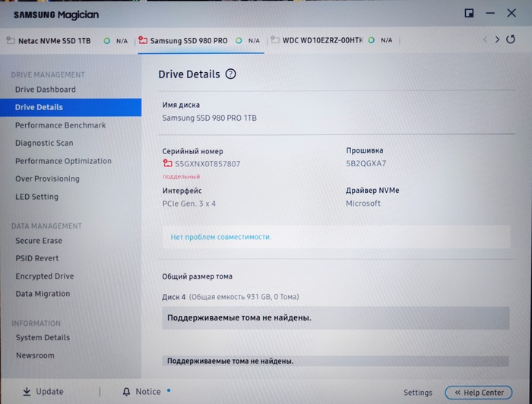Click the 'Интерфейс' label
Image resolution: width=532 pixels, height=404 pixels.
pos(182,191)
